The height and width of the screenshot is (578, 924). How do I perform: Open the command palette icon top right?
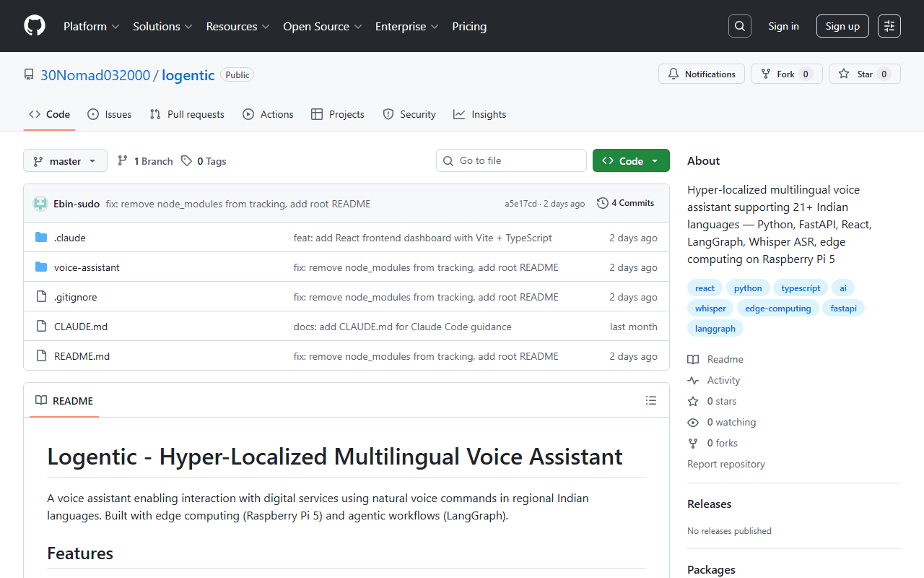(x=889, y=25)
